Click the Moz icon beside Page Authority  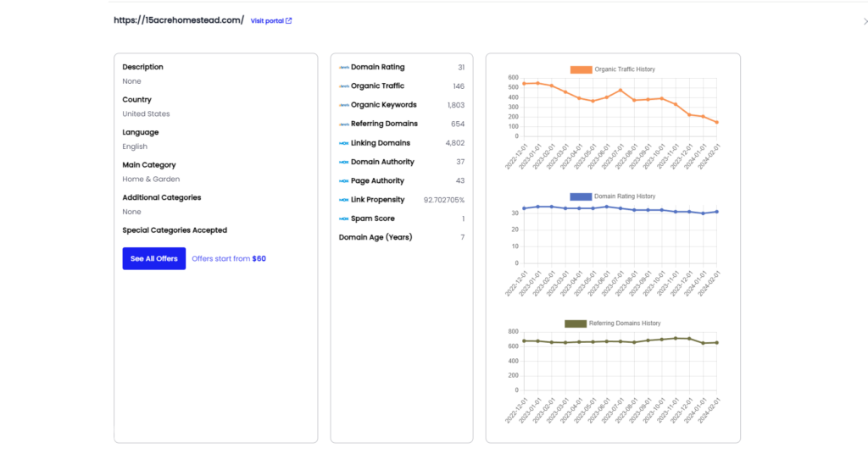[344, 181]
